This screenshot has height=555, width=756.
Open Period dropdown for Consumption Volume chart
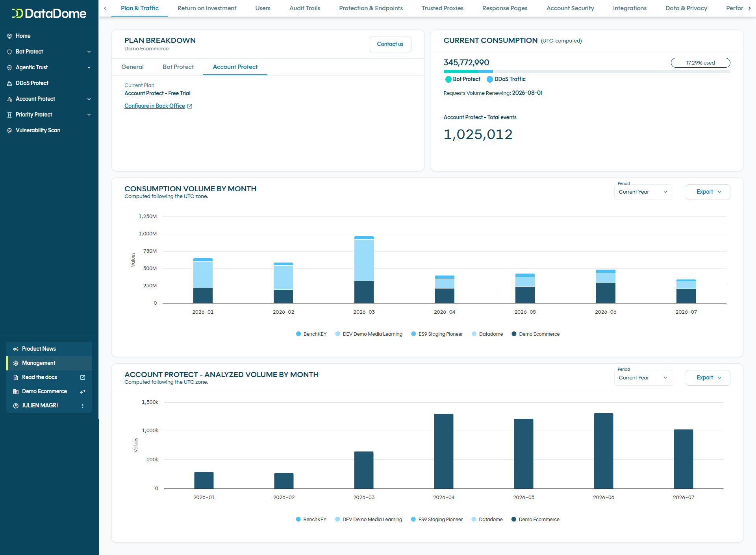pyautogui.click(x=643, y=192)
